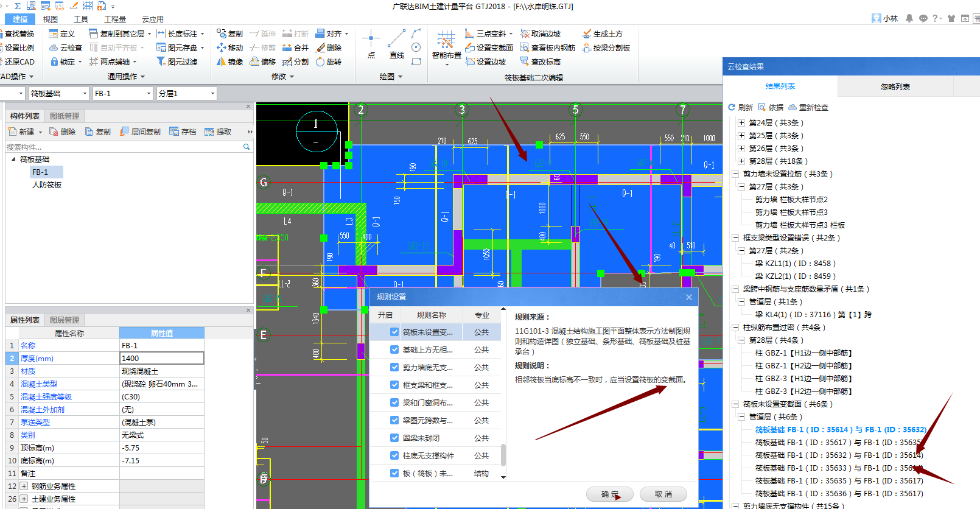
Task: Click 查改标高 check elevation tool
Action: (x=541, y=61)
